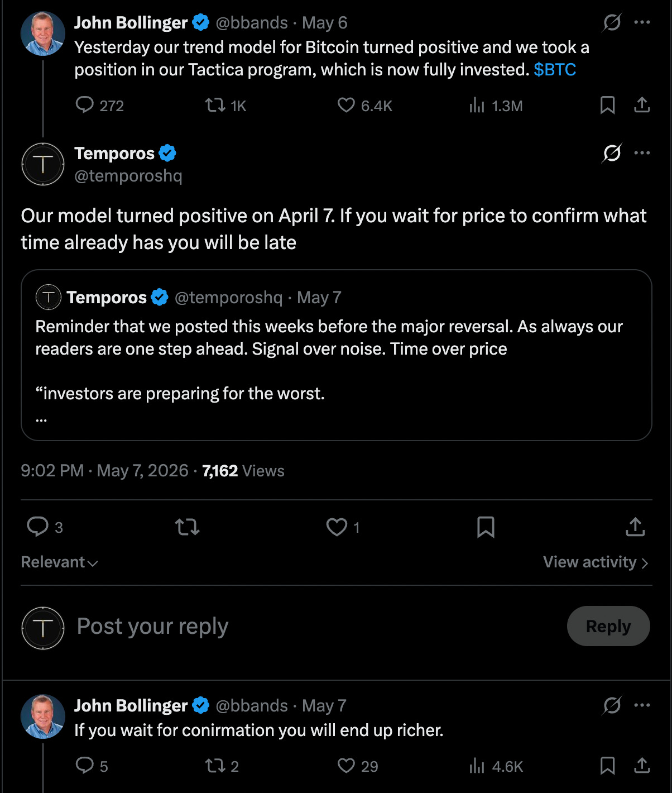The height and width of the screenshot is (793, 672).
Task: Expand the Relevant sort dropdown
Action: [x=59, y=562]
